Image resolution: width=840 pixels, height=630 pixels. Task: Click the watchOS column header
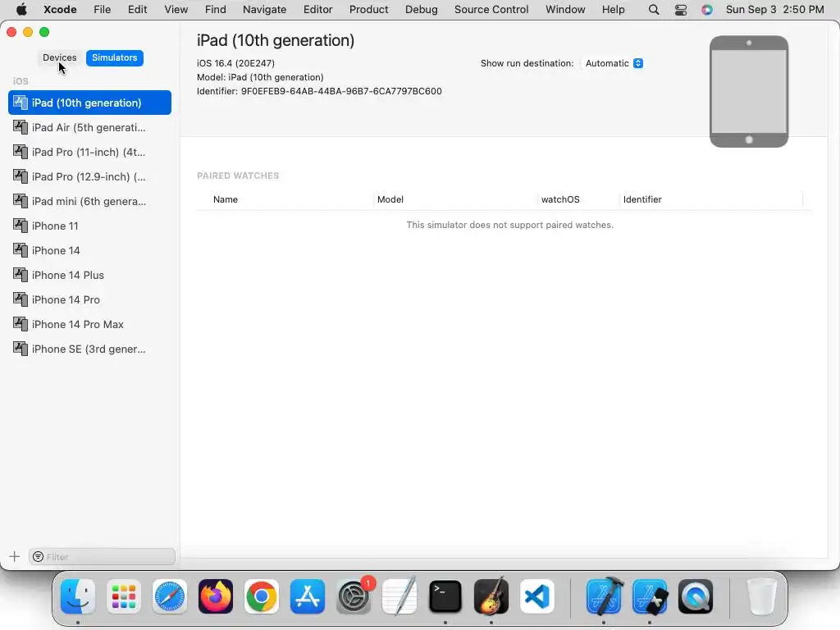pyautogui.click(x=560, y=199)
